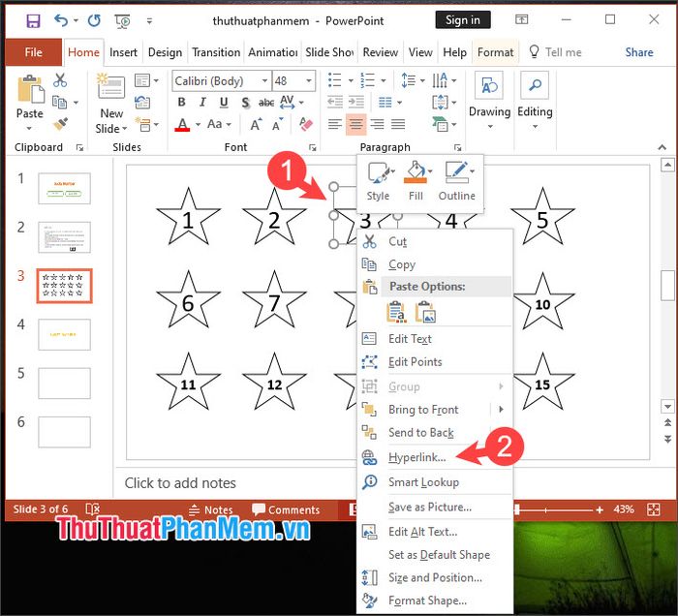Viewport: 678px width, 616px height.
Task: Open Font Color dropdown arrow
Action: [198, 125]
